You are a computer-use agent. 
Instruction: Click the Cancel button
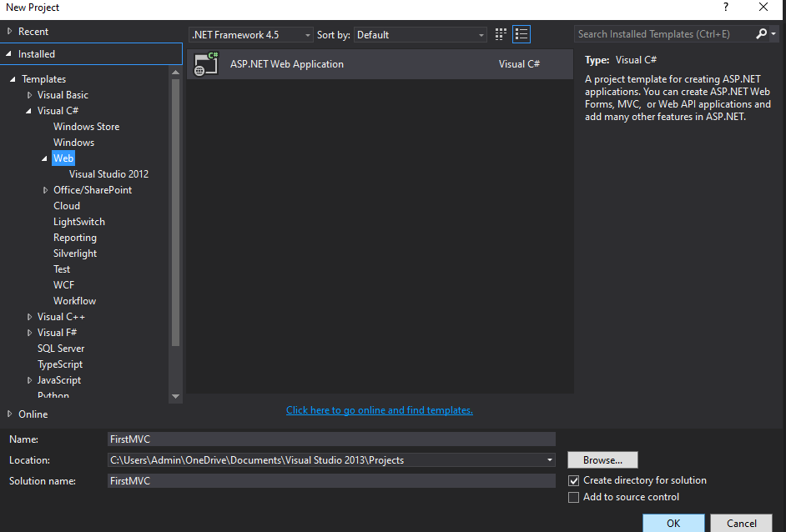[742, 523]
